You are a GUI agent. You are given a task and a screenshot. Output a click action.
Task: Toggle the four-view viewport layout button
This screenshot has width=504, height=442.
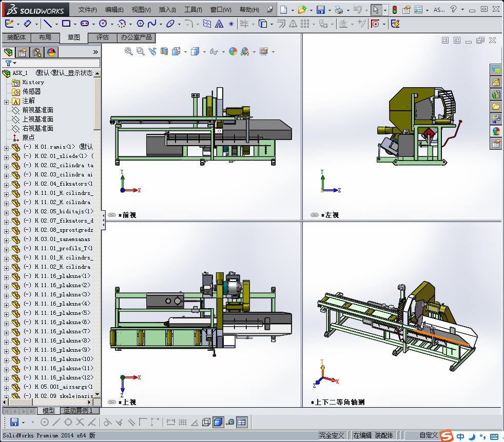click(242, 422)
